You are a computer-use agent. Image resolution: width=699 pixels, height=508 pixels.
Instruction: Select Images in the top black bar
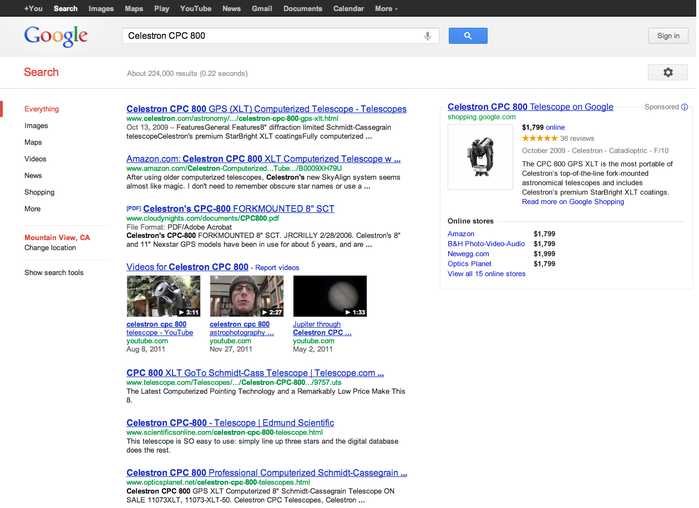[101, 8]
